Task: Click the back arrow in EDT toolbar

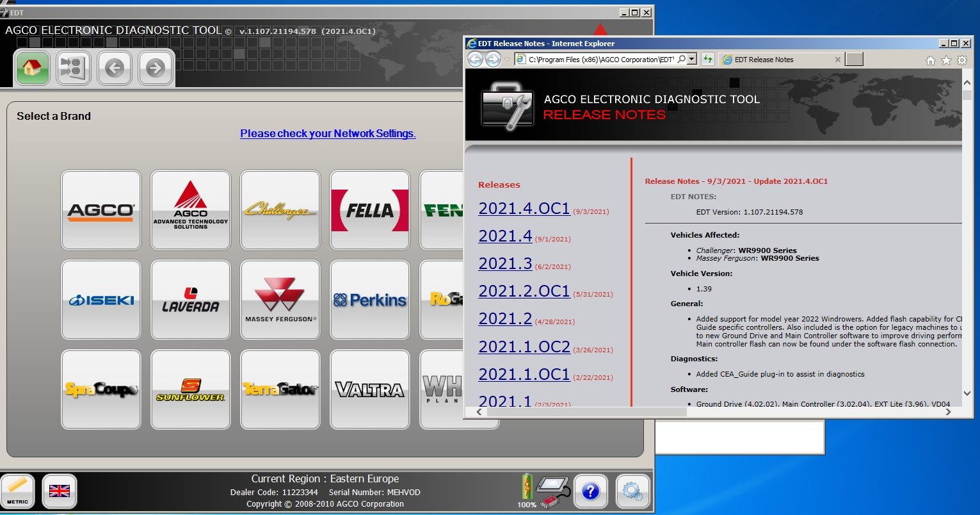Action: pos(114,67)
